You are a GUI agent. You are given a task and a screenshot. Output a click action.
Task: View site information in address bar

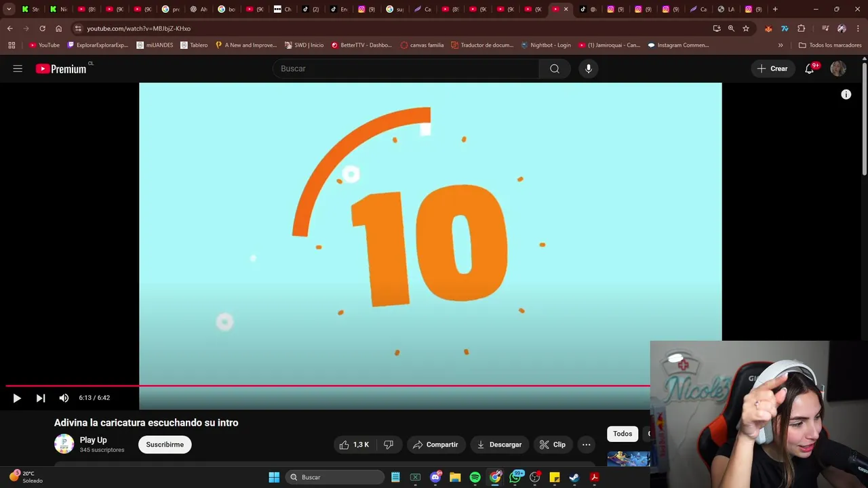click(x=78, y=28)
